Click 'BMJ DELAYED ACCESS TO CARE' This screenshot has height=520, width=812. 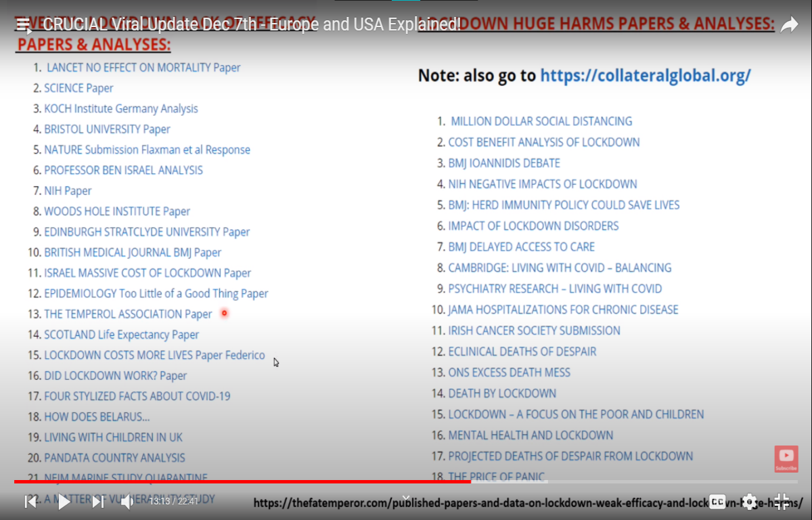click(522, 247)
